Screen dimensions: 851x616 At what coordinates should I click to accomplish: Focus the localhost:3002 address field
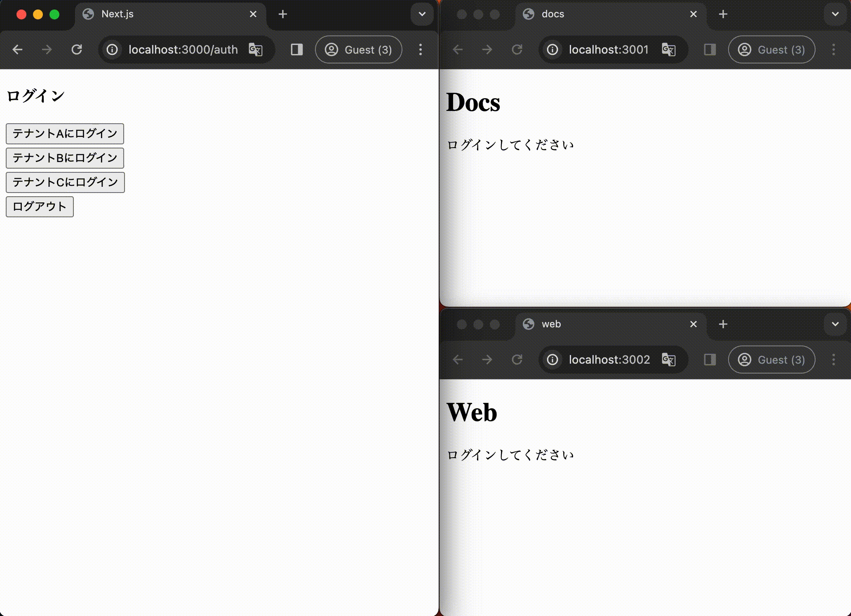609,360
